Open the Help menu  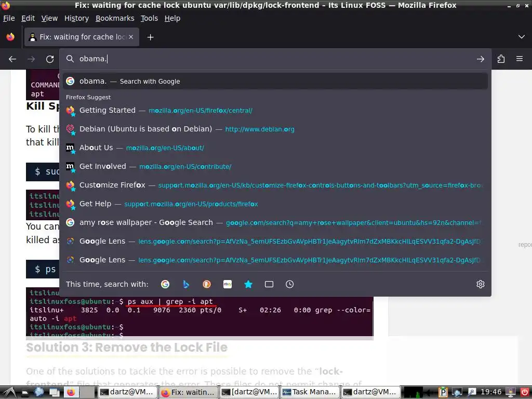point(172,18)
